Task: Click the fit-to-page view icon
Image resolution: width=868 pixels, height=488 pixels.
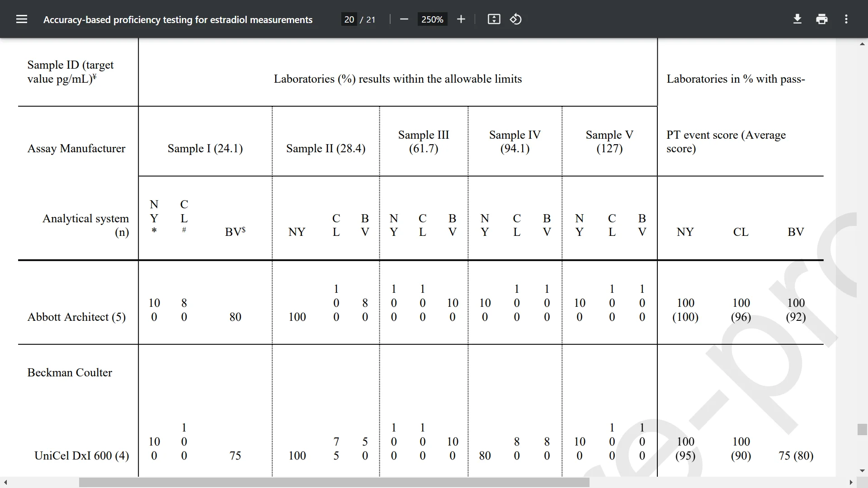Action: coord(494,19)
